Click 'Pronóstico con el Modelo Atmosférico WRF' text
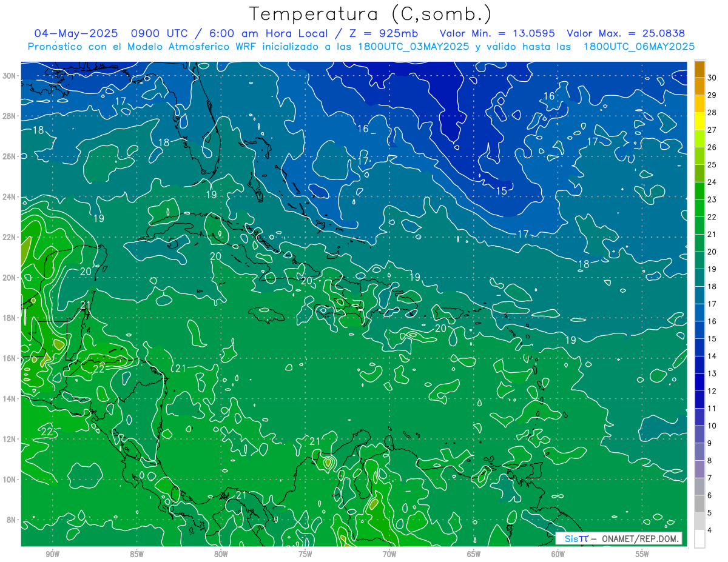This screenshot has width=728, height=562. (x=144, y=46)
